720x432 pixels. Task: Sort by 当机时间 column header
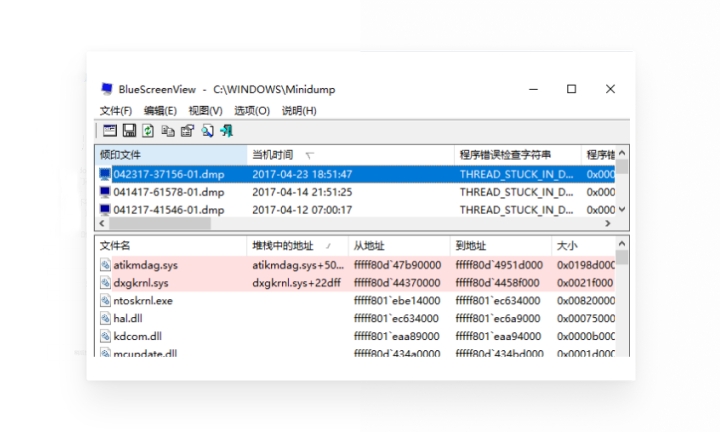pyautogui.click(x=351, y=155)
